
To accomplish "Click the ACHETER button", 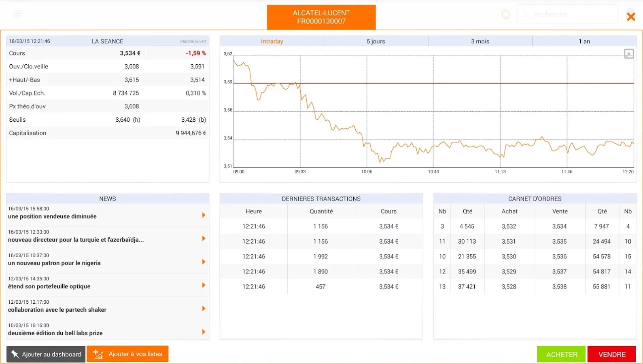I will tap(561, 354).
